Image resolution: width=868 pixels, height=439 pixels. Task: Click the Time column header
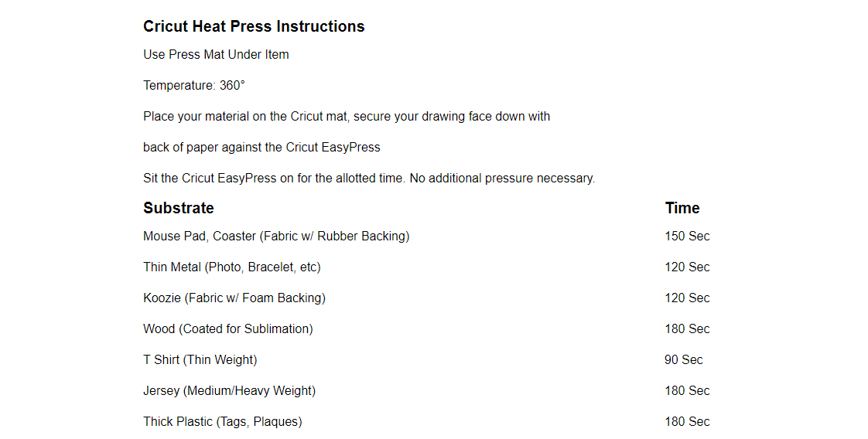pos(682,208)
